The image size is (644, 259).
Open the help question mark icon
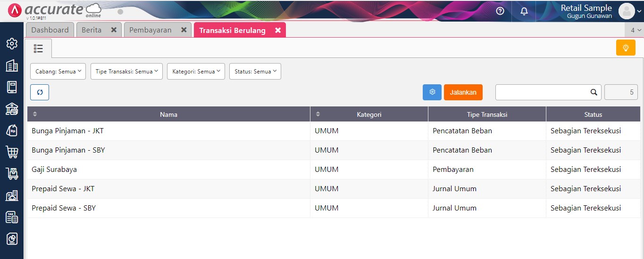click(x=500, y=11)
